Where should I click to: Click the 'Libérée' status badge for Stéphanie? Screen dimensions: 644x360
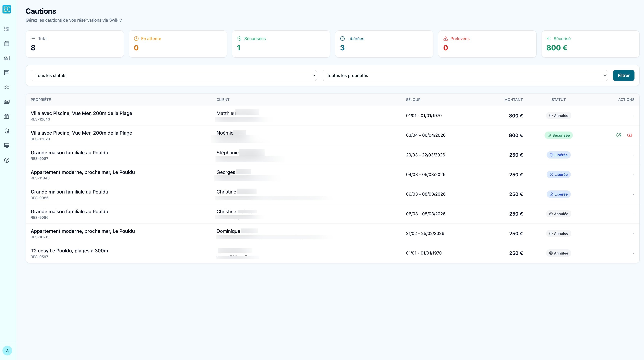[559, 155]
